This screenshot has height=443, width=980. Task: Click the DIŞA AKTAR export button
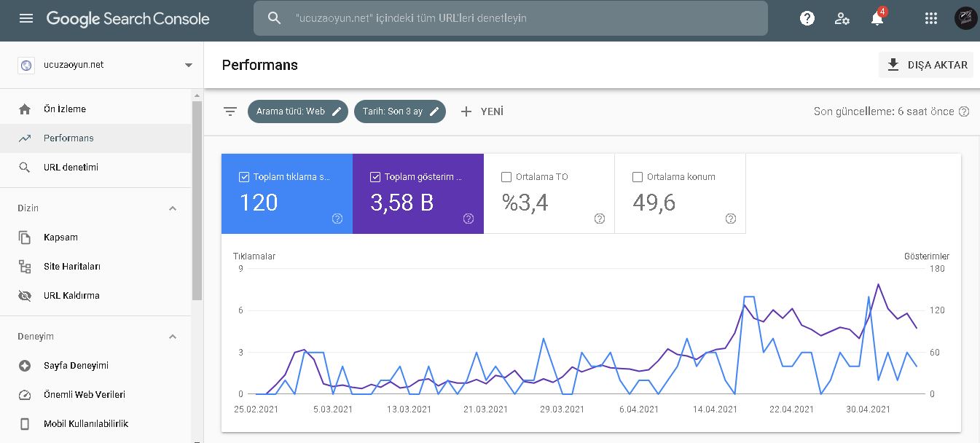tap(926, 65)
